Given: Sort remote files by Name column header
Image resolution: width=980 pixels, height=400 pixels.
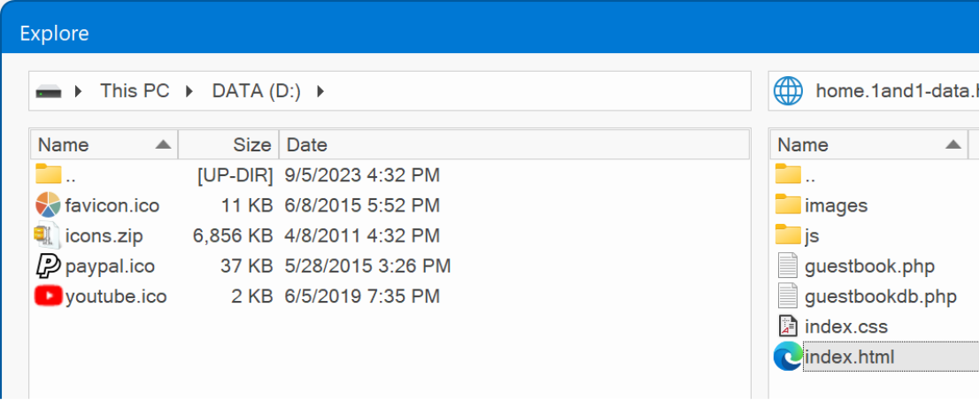Looking at the screenshot, I should click(x=868, y=144).
